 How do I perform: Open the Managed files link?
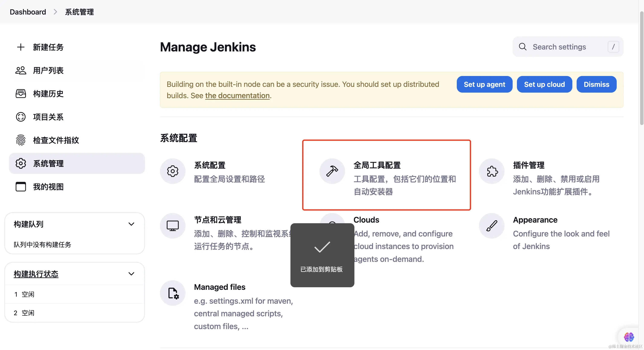point(220,287)
